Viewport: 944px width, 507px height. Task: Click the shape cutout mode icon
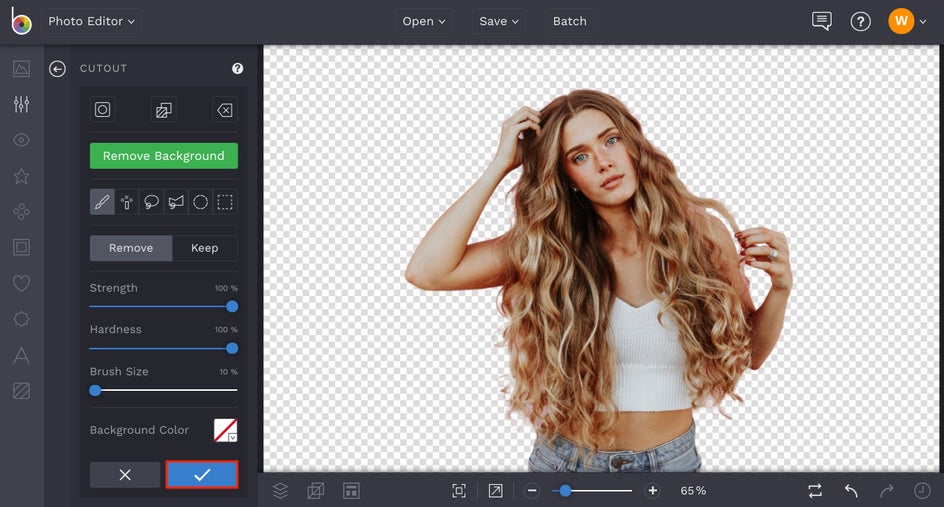click(x=103, y=110)
